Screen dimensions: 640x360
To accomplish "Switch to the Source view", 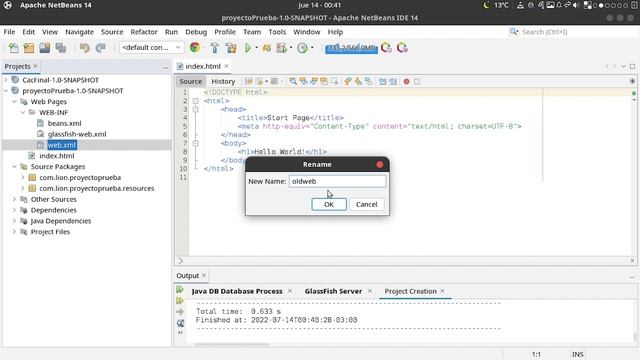I will click(x=191, y=81).
